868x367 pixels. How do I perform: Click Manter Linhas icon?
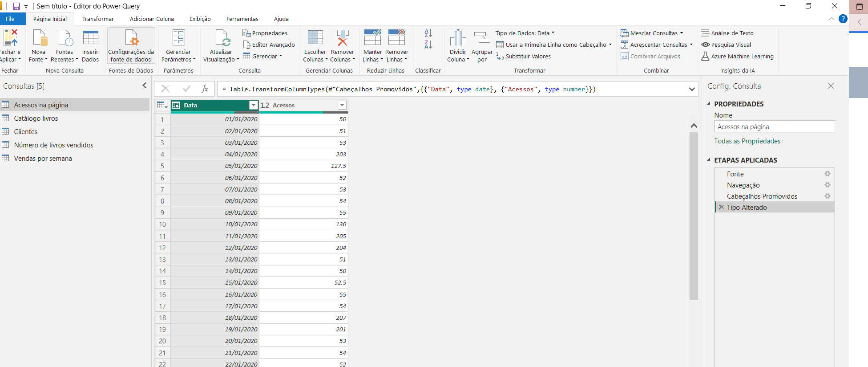click(x=372, y=37)
